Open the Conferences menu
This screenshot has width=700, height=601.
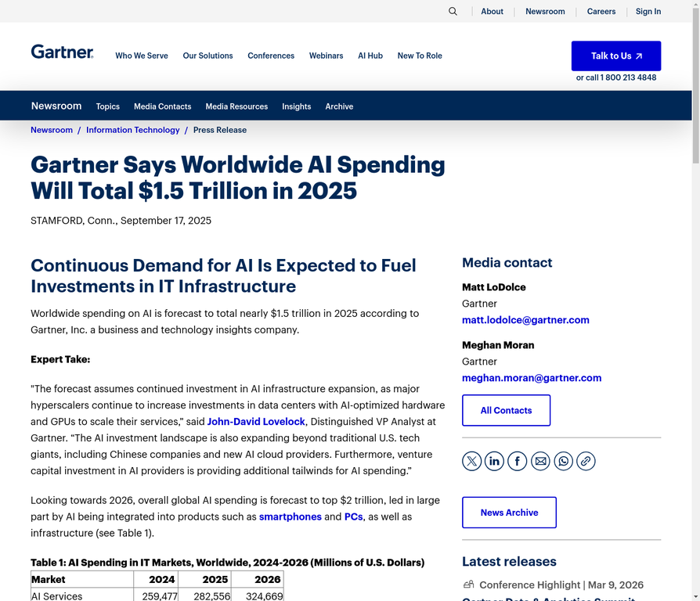coord(271,56)
